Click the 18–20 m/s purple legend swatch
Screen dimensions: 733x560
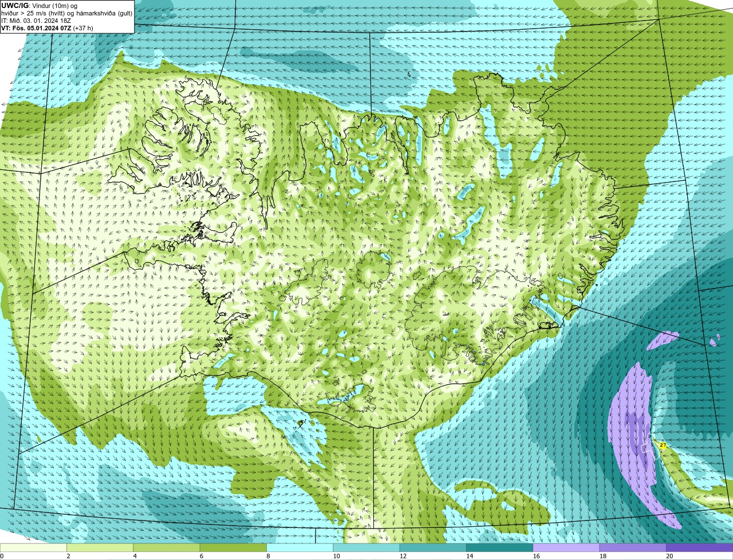click(633, 548)
